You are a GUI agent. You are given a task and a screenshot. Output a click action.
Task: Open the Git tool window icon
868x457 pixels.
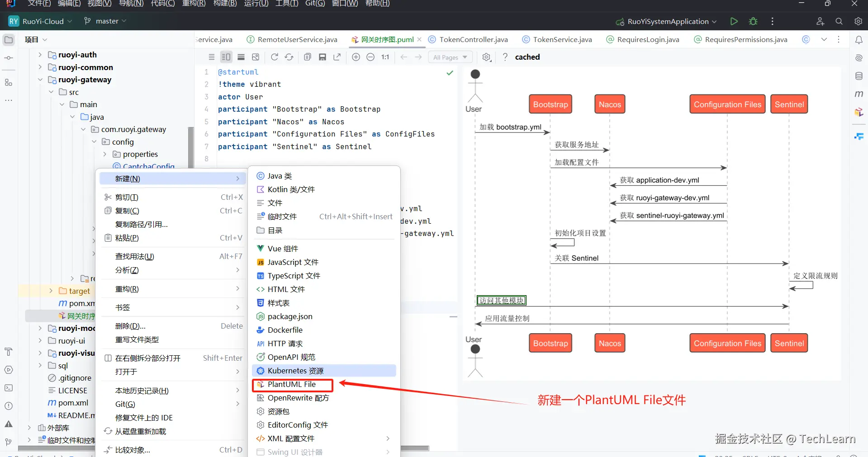tap(9, 442)
